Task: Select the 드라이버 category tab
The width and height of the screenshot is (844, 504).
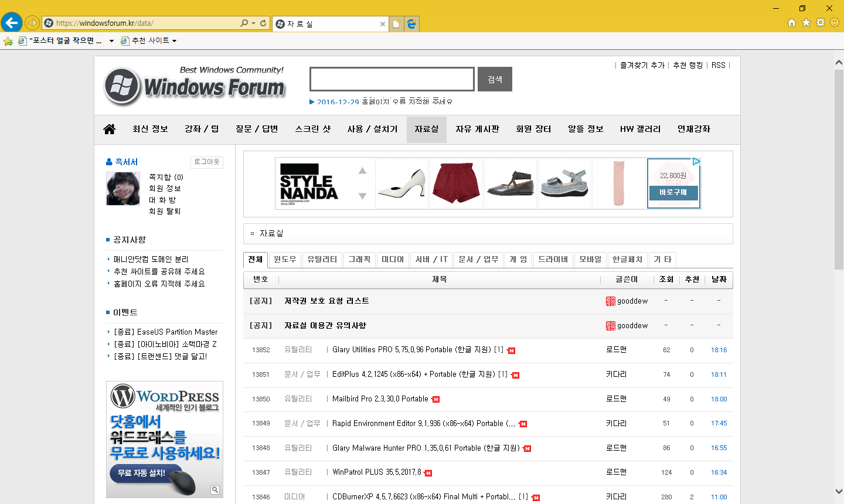Action: pyautogui.click(x=553, y=260)
